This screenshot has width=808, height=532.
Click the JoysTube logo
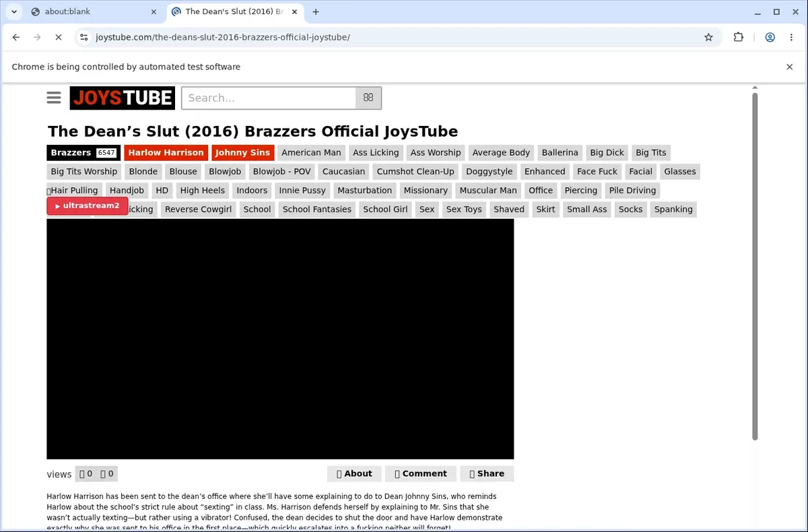point(123,98)
